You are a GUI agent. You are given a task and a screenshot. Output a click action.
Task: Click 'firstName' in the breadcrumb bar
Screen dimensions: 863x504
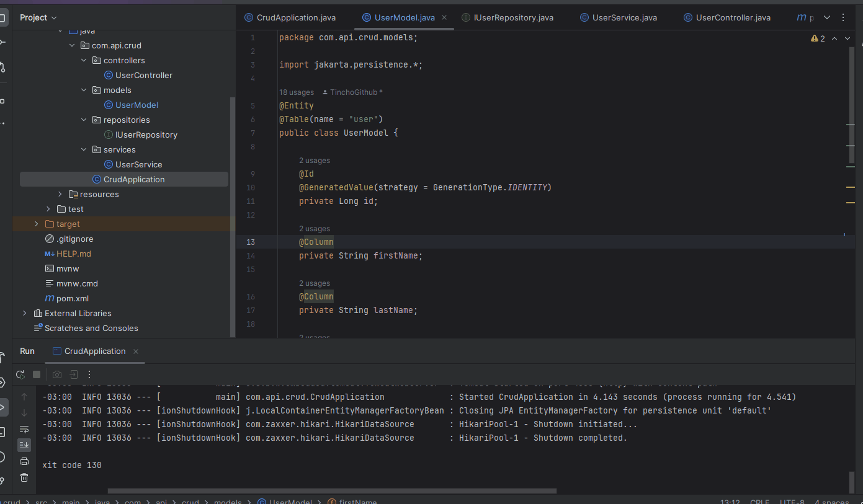tap(358, 502)
